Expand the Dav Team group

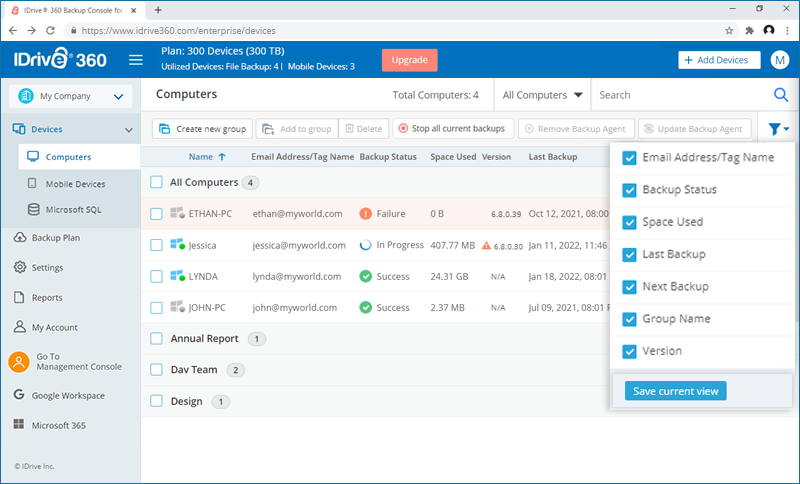tap(194, 370)
